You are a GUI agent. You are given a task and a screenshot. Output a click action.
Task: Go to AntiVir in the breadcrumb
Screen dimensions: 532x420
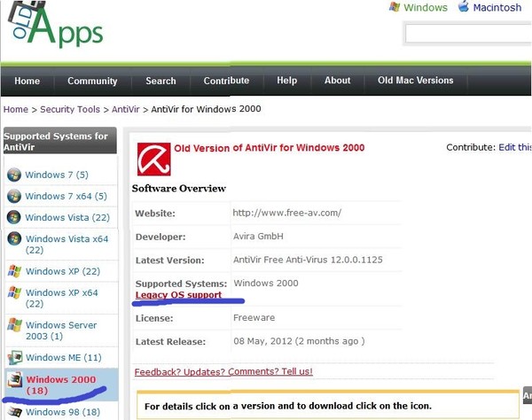point(126,110)
